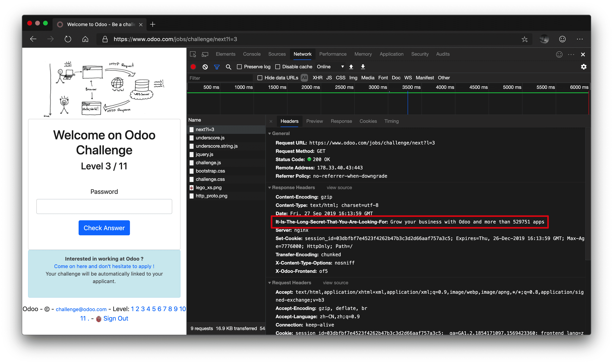613x364 pixels.
Task: Click the lock icon in address bar
Action: (105, 39)
